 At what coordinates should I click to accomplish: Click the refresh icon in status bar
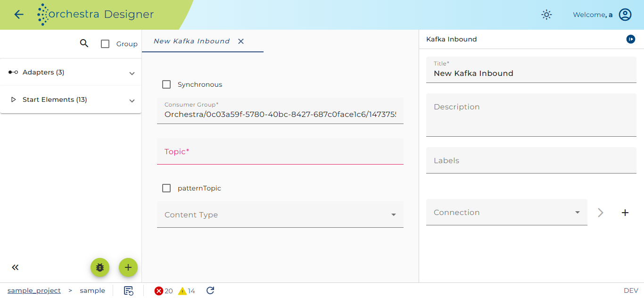[x=211, y=290]
